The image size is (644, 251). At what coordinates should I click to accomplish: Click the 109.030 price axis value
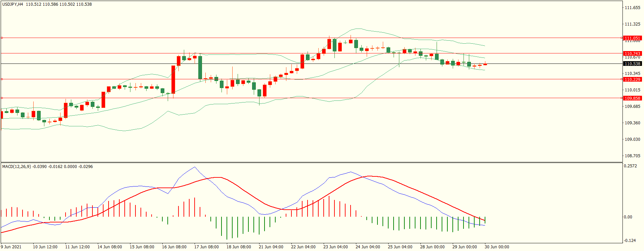632,139
